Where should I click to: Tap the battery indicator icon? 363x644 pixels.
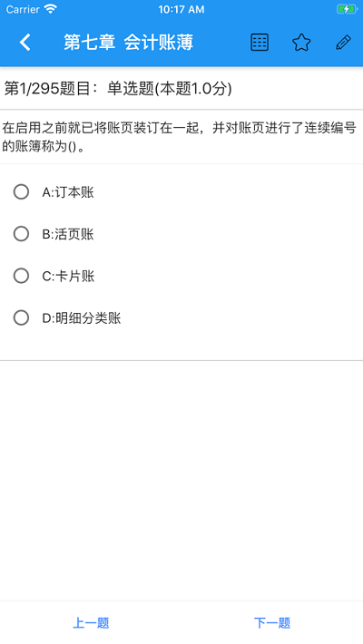tap(347, 9)
